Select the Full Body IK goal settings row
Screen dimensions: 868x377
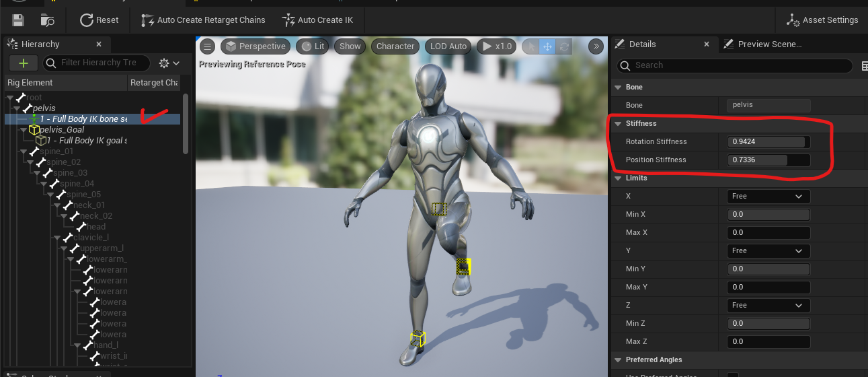[x=87, y=140]
